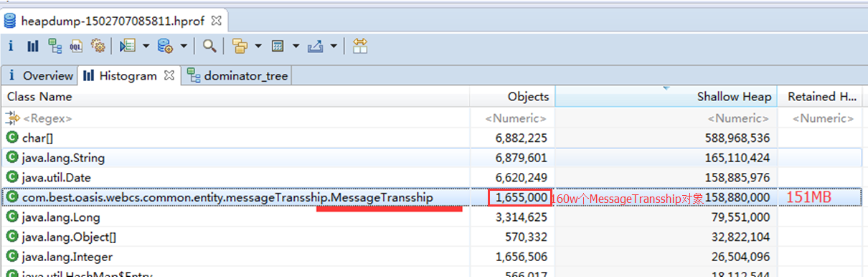Image resolution: width=868 pixels, height=279 pixels.
Task: Click objects count 570,332
Action: click(x=527, y=237)
